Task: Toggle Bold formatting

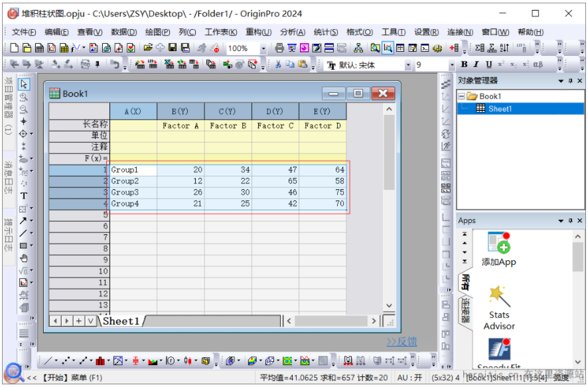Action: 465,64
